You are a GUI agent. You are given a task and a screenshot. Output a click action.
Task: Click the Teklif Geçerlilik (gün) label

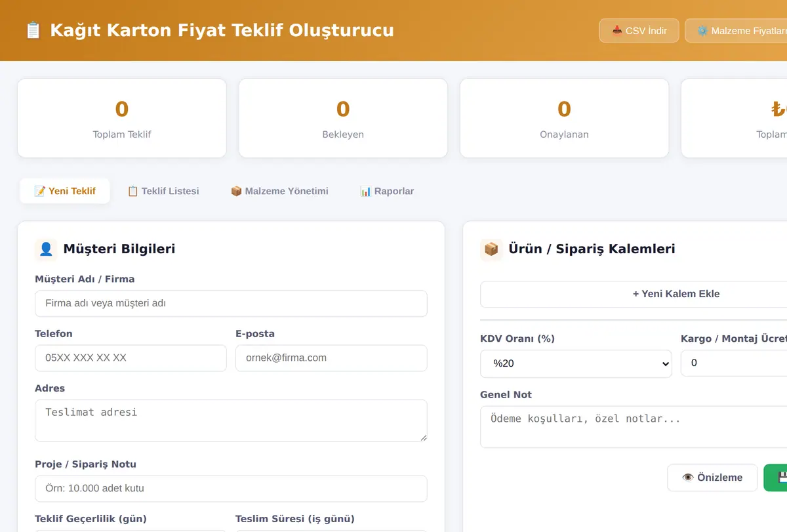(91, 519)
